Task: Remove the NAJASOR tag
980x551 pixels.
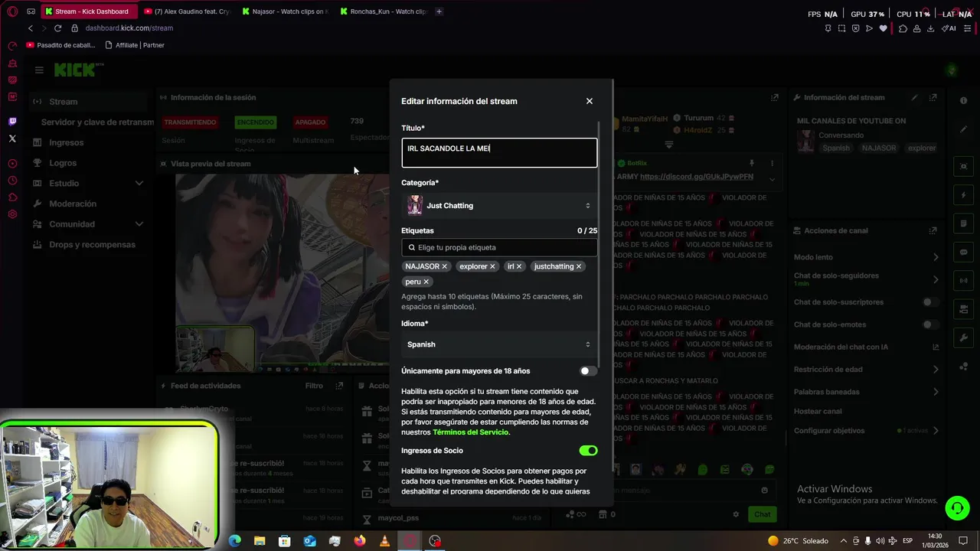Action: pyautogui.click(x=444, y=266)
